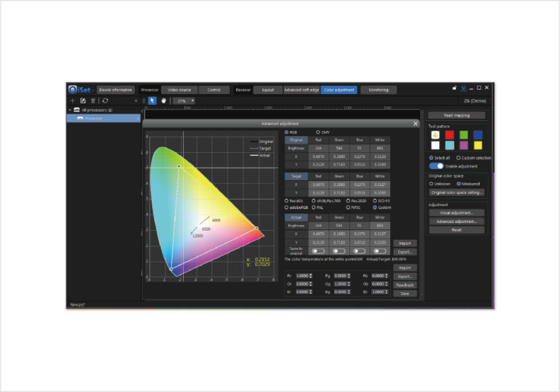Click the green vertex on the chromaticity diagram
The width and height of the screenshot is (560, 392).
179,166
